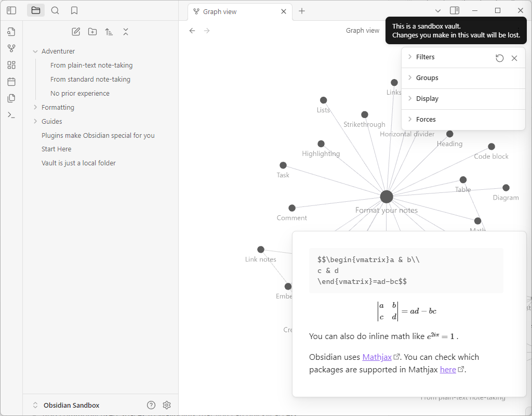Reset graph settings to default icon
Viewport: 532px width, 416px height.
pos(499,58)
